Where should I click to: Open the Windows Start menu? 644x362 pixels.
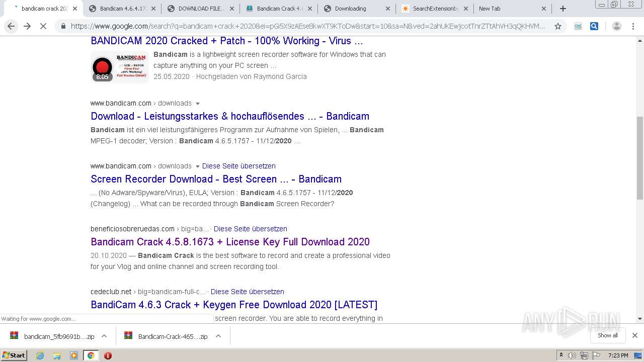pyautogui.click(x=14, y=355)
